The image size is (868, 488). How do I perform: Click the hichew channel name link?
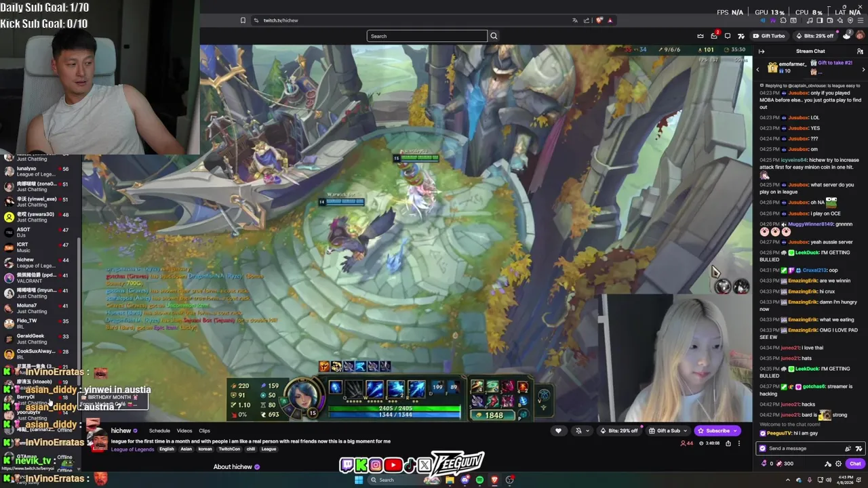pyautogui.click(x=121, y=431)
